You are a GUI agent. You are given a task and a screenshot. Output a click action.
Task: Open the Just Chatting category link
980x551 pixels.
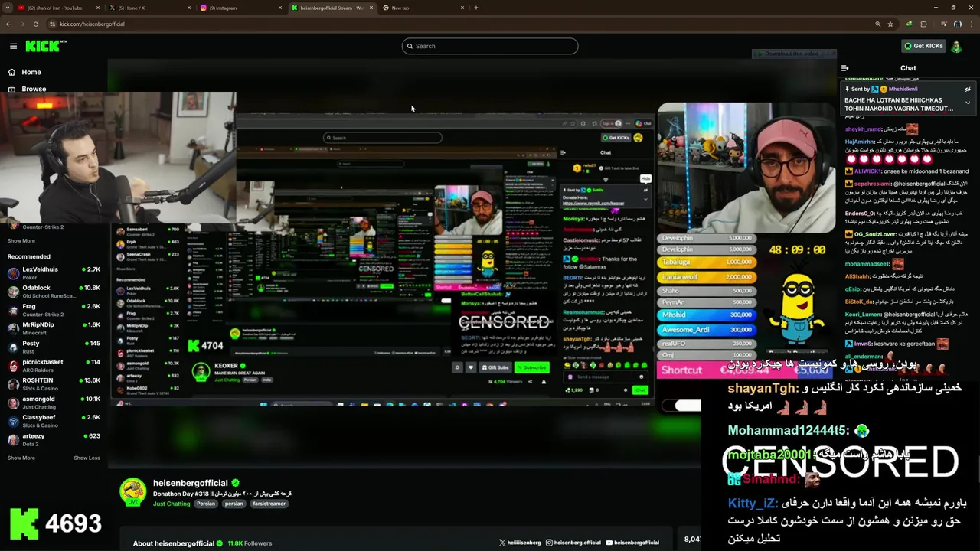point(171,504)
